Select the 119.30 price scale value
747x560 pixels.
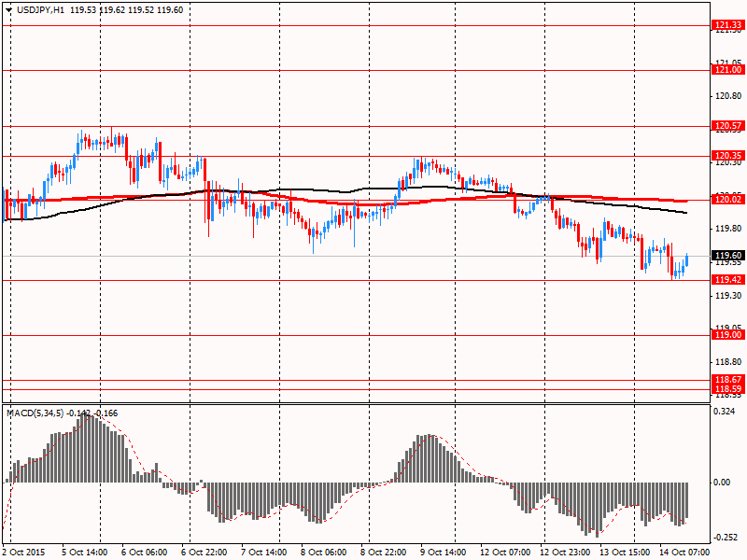pos(728,296)
